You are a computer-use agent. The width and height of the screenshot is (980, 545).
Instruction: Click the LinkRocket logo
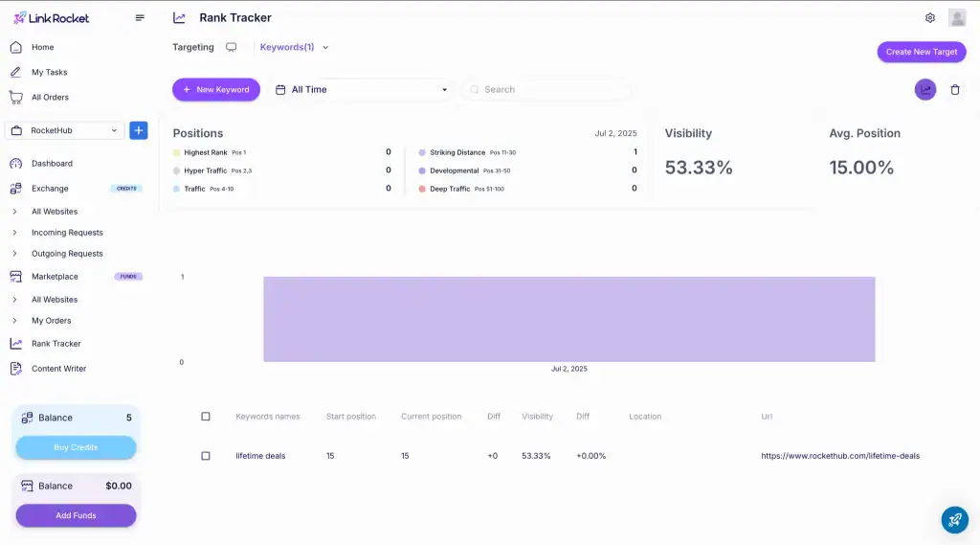coord(52,18)
